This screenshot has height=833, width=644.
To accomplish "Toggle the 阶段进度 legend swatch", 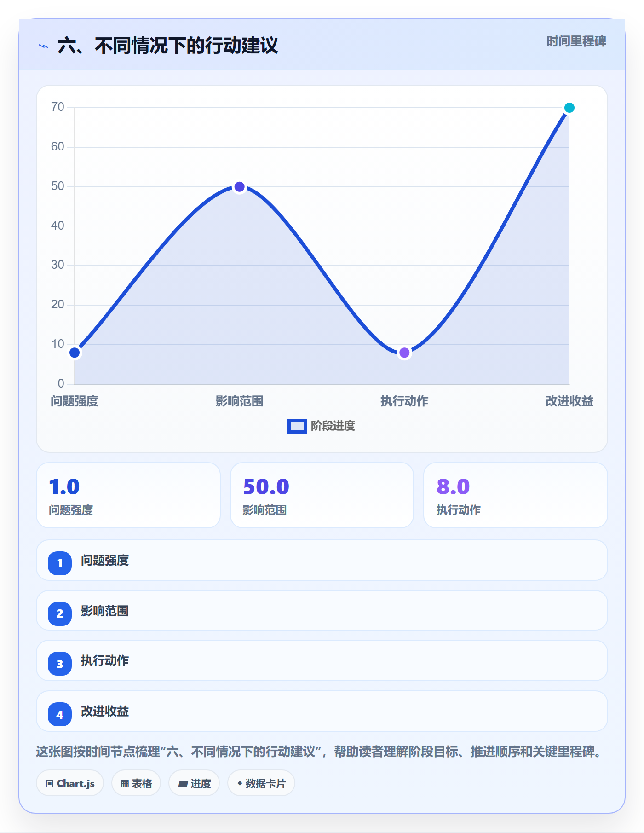I will tap(297, 426).
